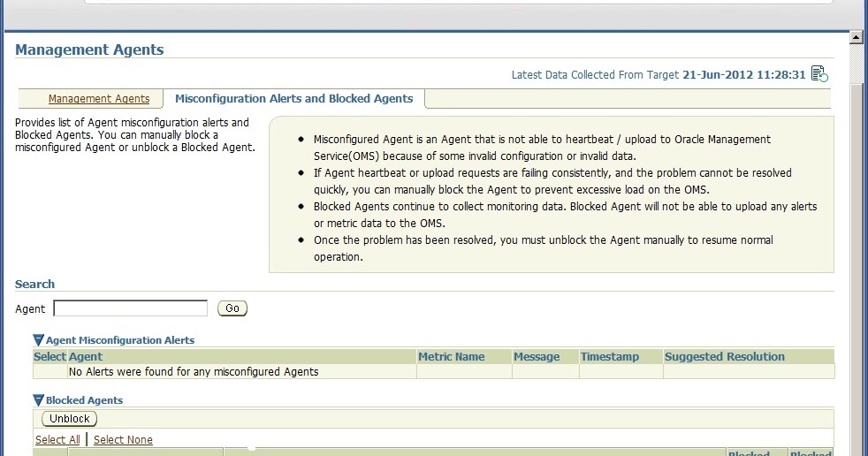Viewport: 868px width, 456px height.
Task: Click the Select column header
Action: 49,357
